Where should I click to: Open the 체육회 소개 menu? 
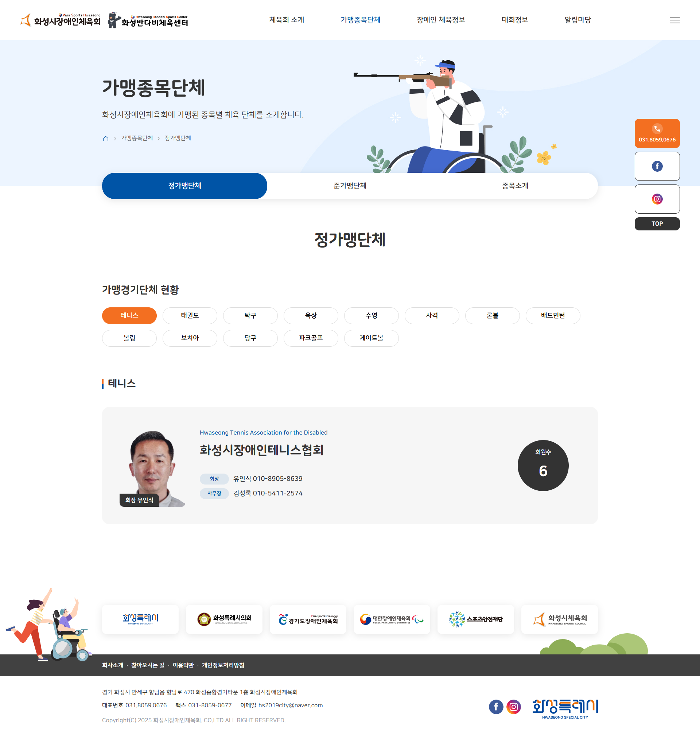[287, 20]
